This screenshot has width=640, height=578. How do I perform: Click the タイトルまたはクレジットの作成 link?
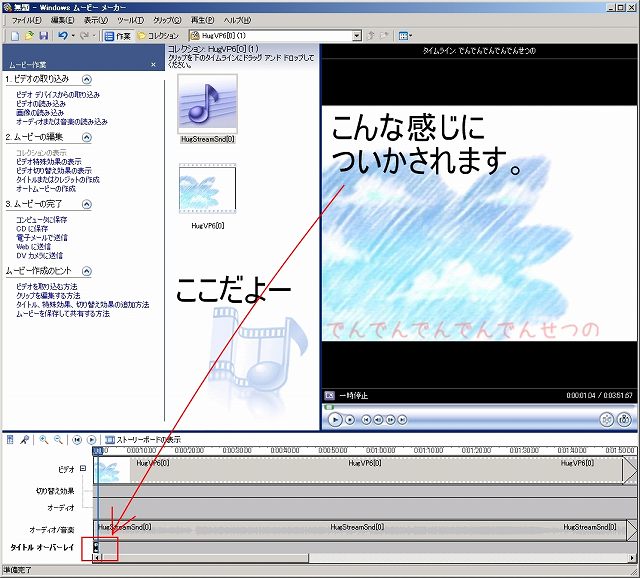point(58,180)
